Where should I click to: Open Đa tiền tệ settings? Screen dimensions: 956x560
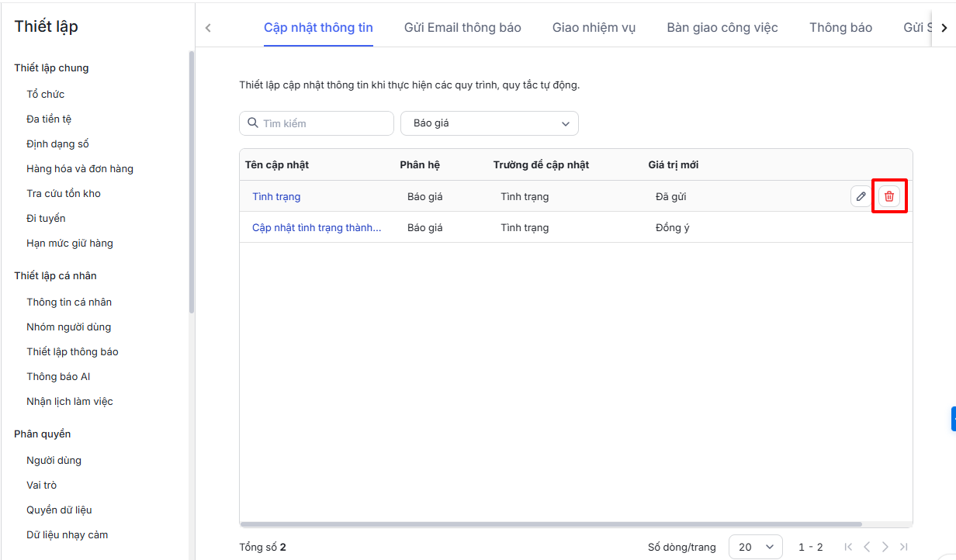pyautogui.click(x=49, y=119)
